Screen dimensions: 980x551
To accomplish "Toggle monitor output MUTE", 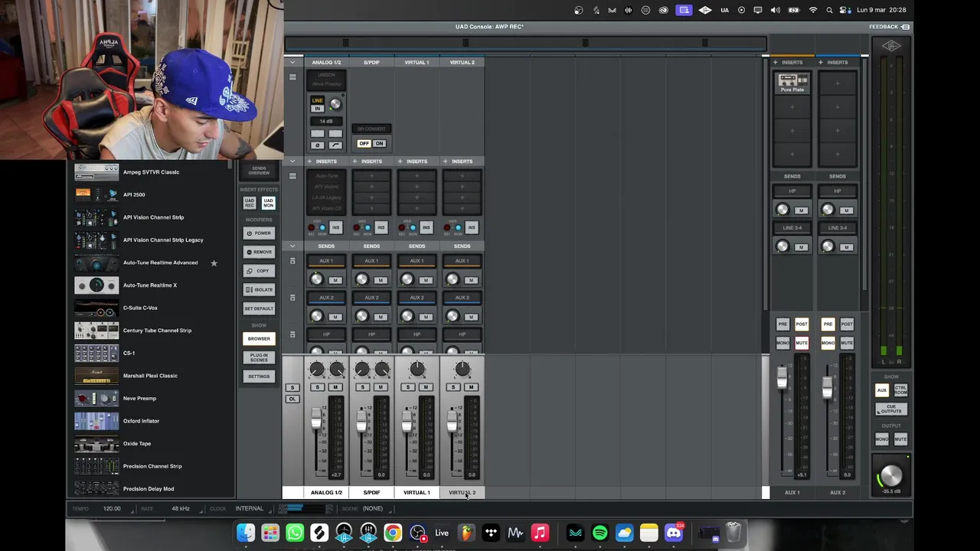I will pos(900,439).
